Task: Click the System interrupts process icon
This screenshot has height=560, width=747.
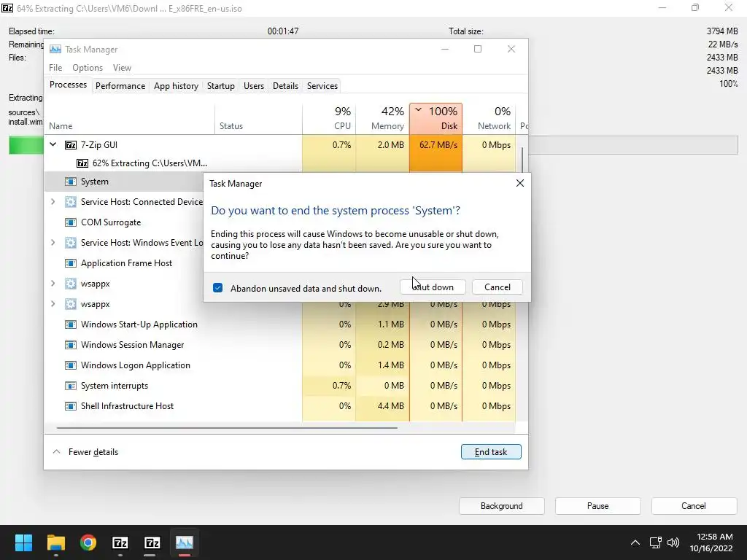Action: point(71,386)
